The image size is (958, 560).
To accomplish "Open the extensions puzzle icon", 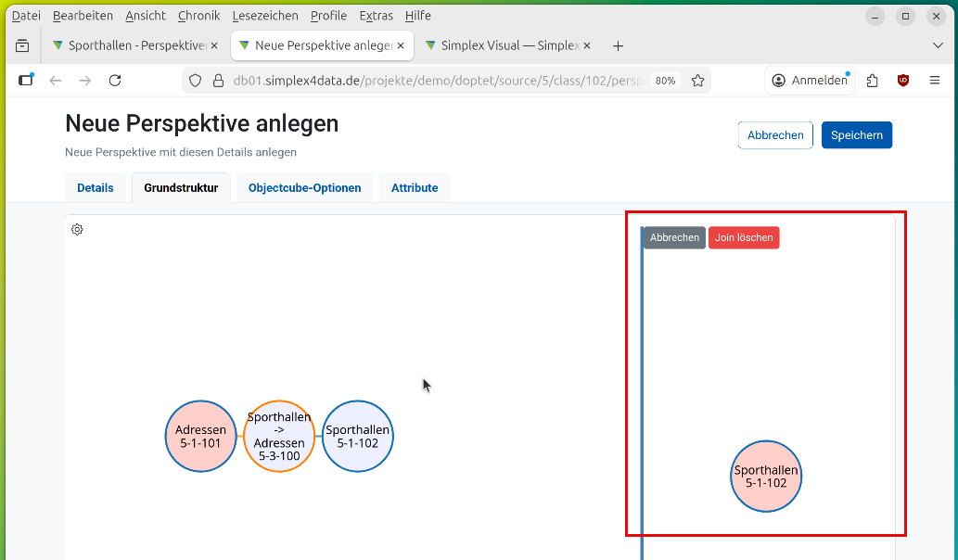I will 873,81.
